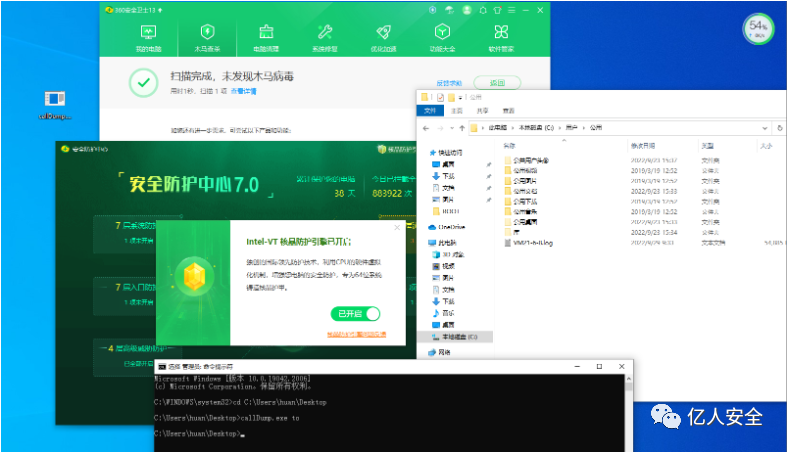This screenshot has height=452, width=789.
Task: Close the Intel-VT popup dialog
Action: coord(397,228)
